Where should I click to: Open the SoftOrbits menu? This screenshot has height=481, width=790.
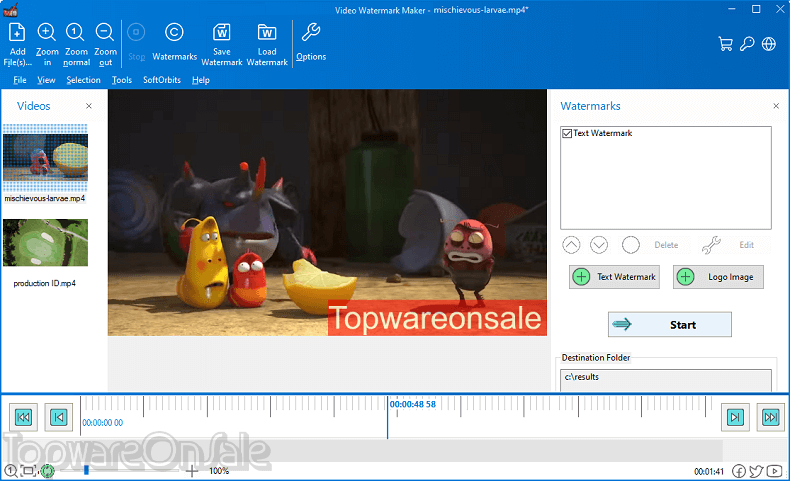coord(162,80)
